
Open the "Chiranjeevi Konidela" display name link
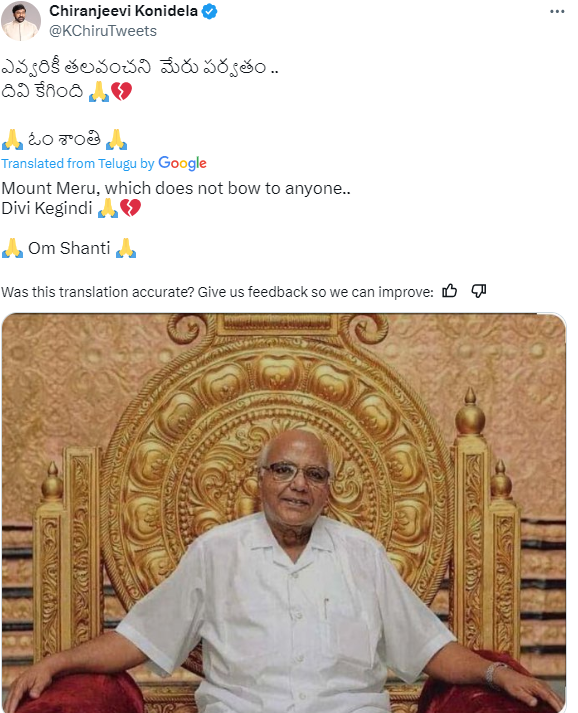tap(123, 11)
